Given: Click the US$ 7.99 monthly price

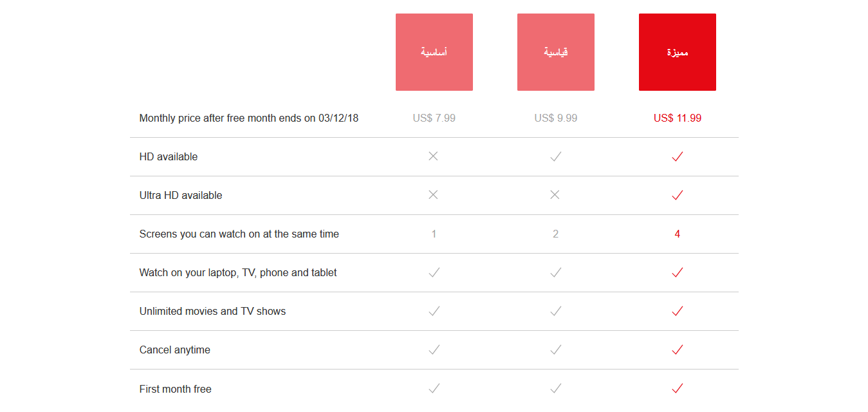Looking at the screenshot, I should 434,118.
